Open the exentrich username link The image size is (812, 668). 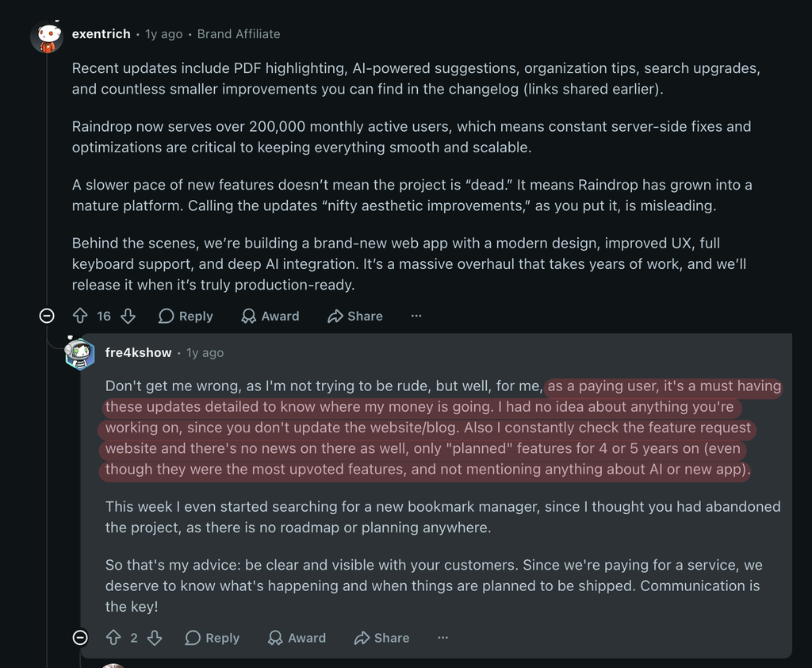coord(101,33)
